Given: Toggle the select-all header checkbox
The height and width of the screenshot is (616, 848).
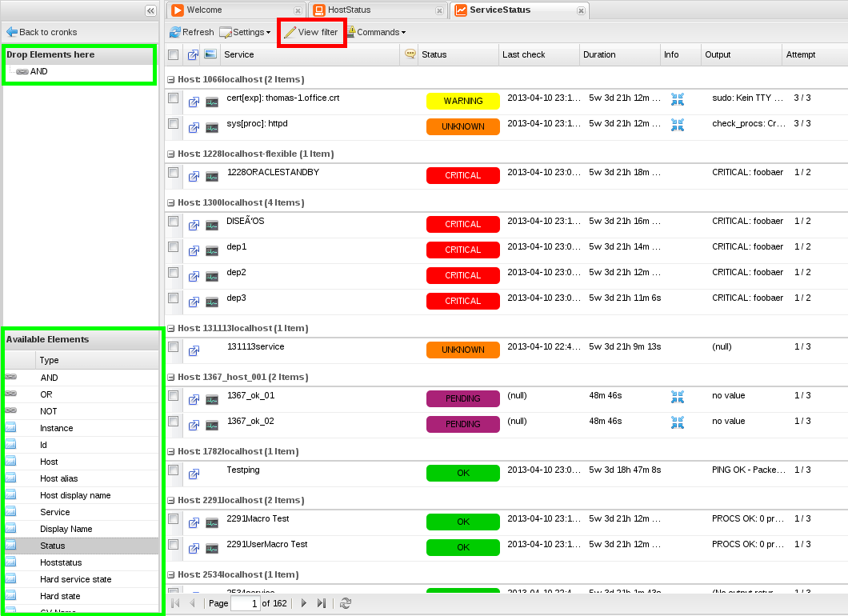Looking at the screenshot, I should click(174, 54).
